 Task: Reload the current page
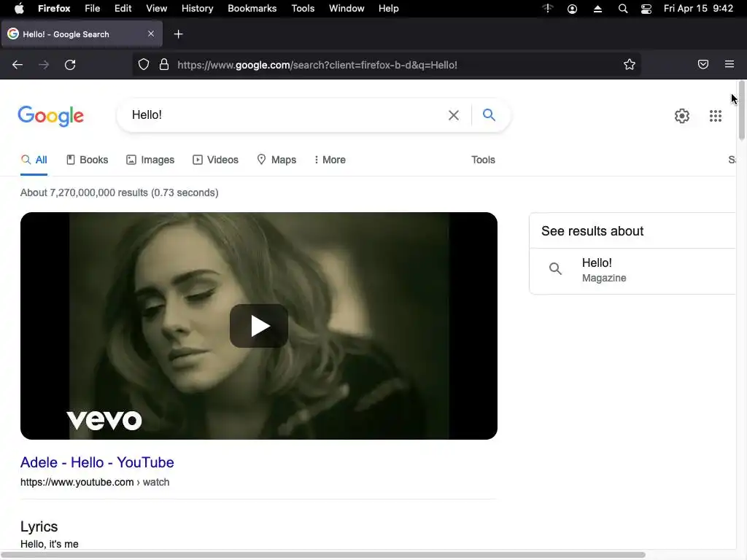(70, 65)
